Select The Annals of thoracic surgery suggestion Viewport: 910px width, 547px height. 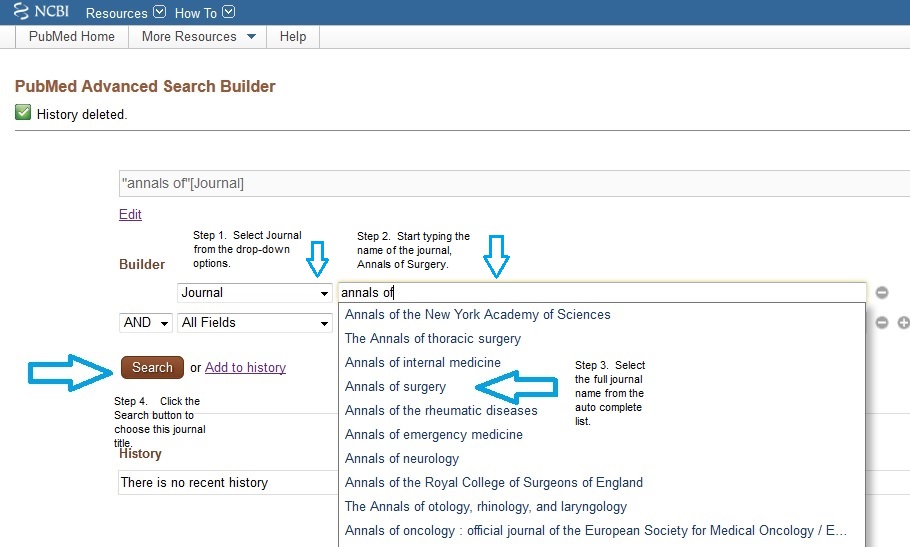click(x=602, y=338)
